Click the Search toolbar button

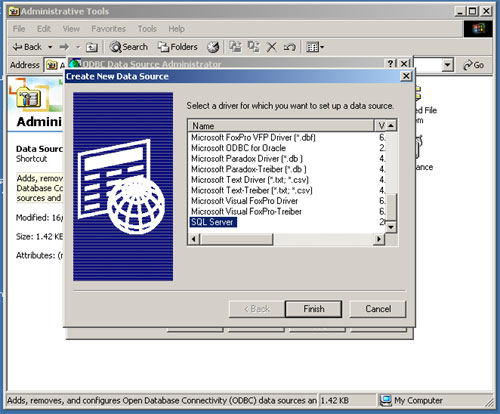pos(129,47)
